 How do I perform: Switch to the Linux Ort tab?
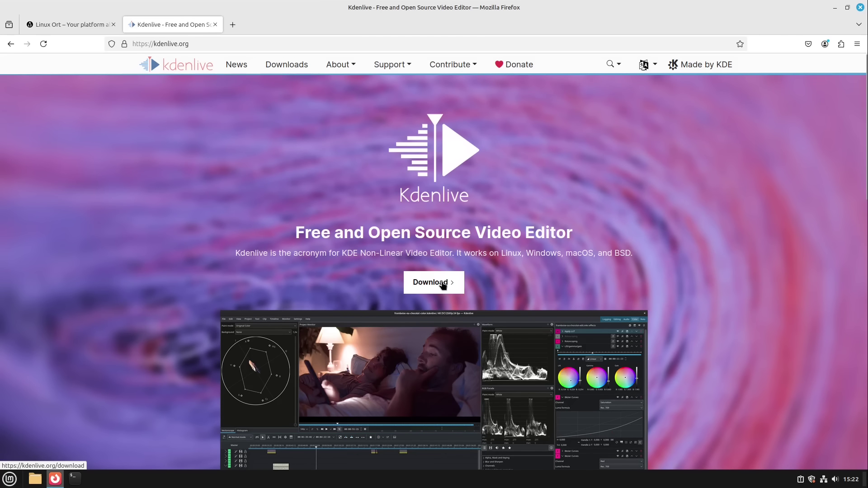pos(68,24)
